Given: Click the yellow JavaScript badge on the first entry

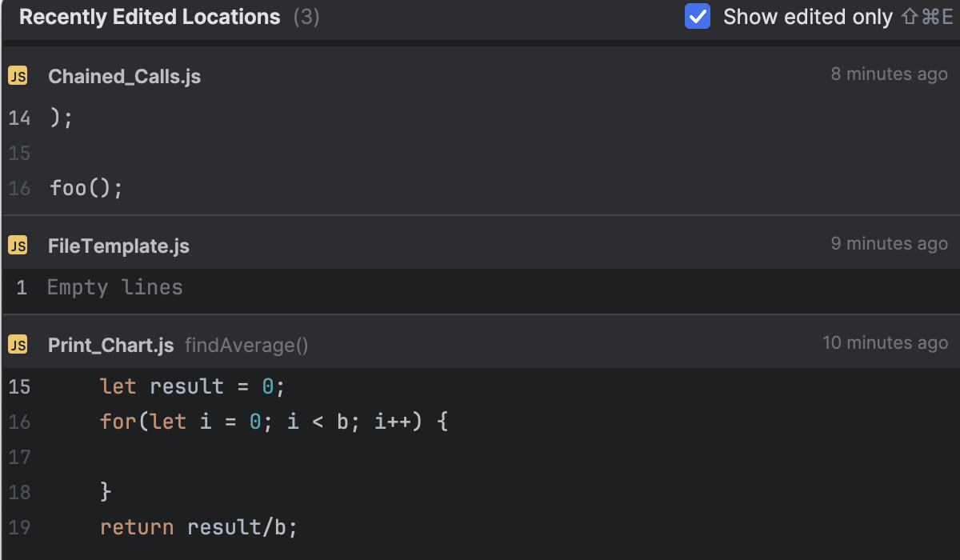Looking at the screenshot, I should pos(18,75).
